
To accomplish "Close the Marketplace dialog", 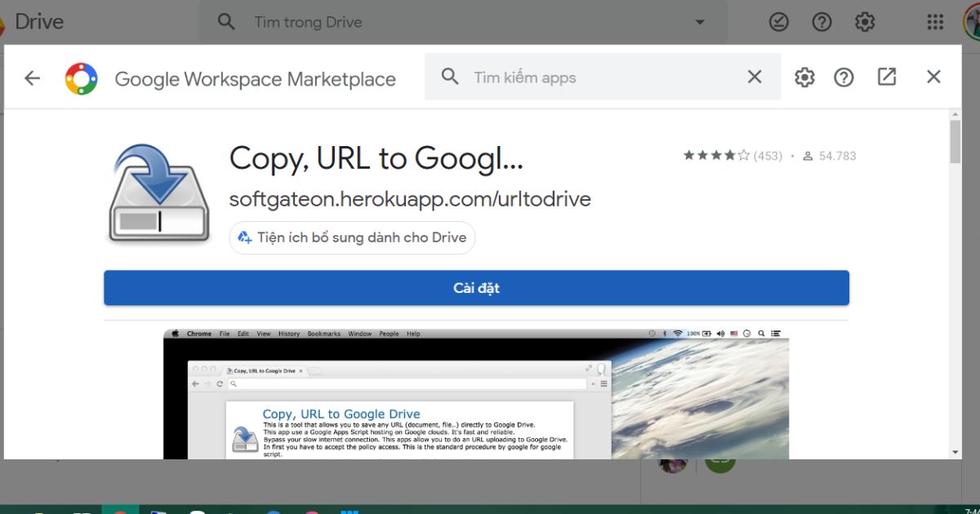I will 933,77.
